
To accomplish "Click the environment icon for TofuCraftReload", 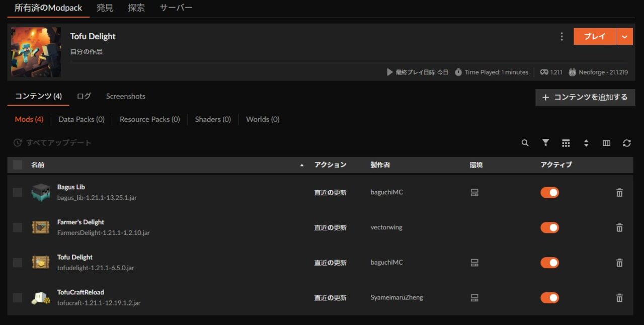I will 474,297.
